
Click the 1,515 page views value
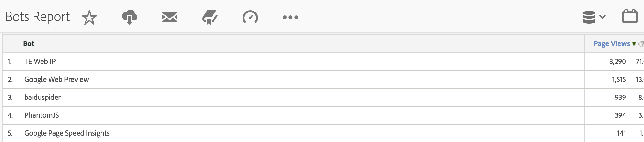619,80
